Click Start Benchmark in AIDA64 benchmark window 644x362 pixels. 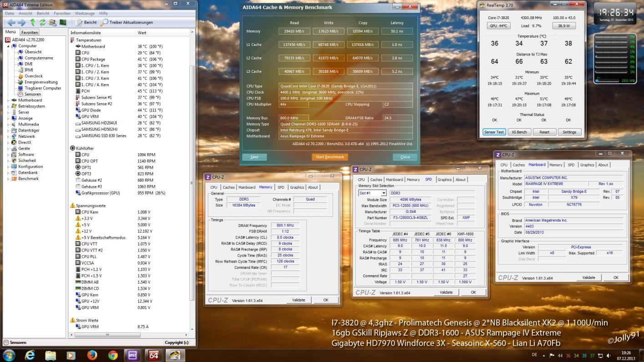(330, 157)
